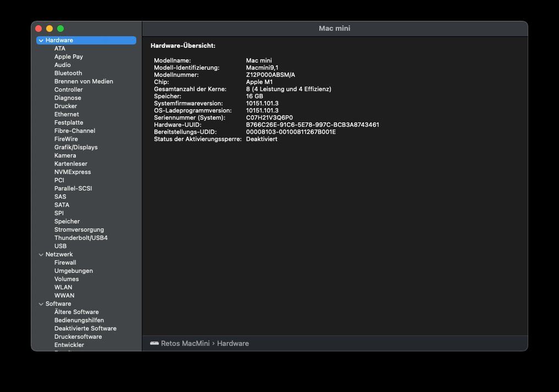Image resolution: width=559 pixels, height=392 pixels.
Task: Open Stromversorgung details
Action: [79, 229]
